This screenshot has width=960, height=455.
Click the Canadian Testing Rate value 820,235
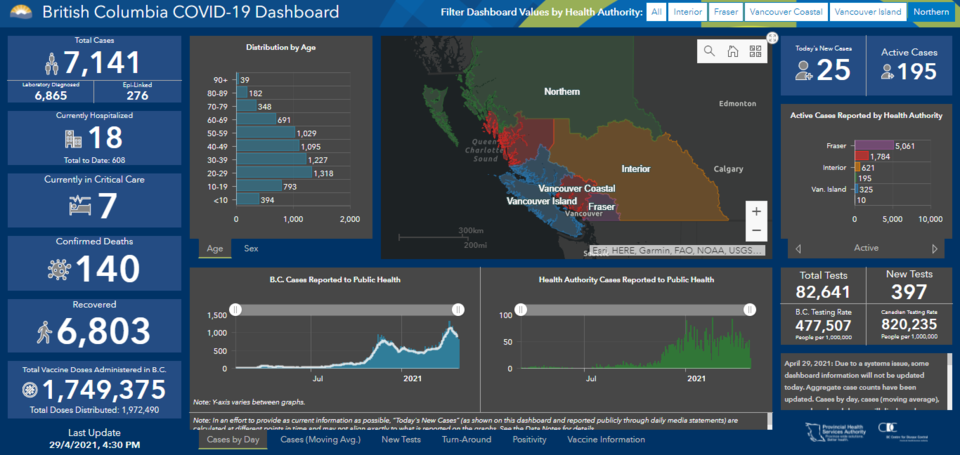click(x=909, y=323)
